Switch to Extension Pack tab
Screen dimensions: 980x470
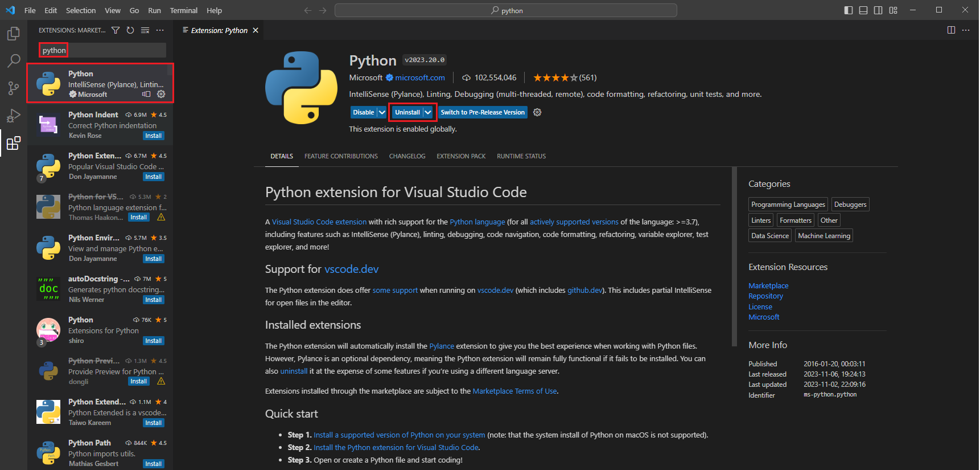pyautogui.click(x=461, y=156)
